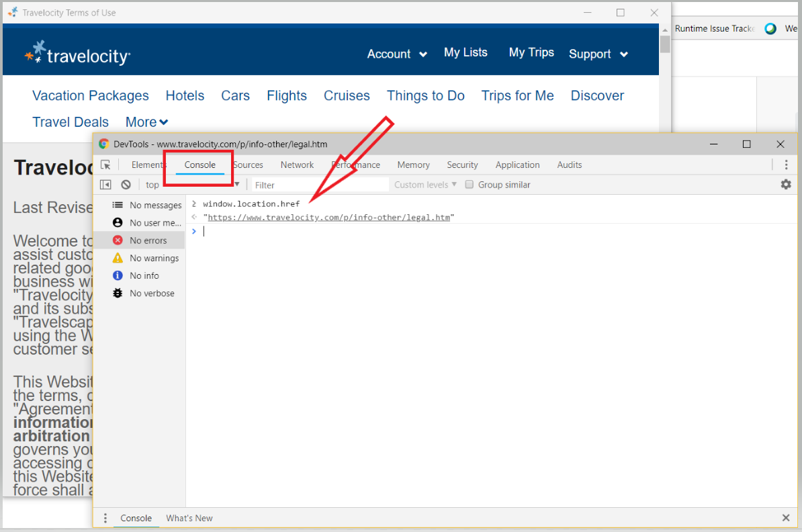Maximize the Travelocity Terms of Use window
Image resolution: width=802 pixels, height=532 pixels.
tap(621, 13)
